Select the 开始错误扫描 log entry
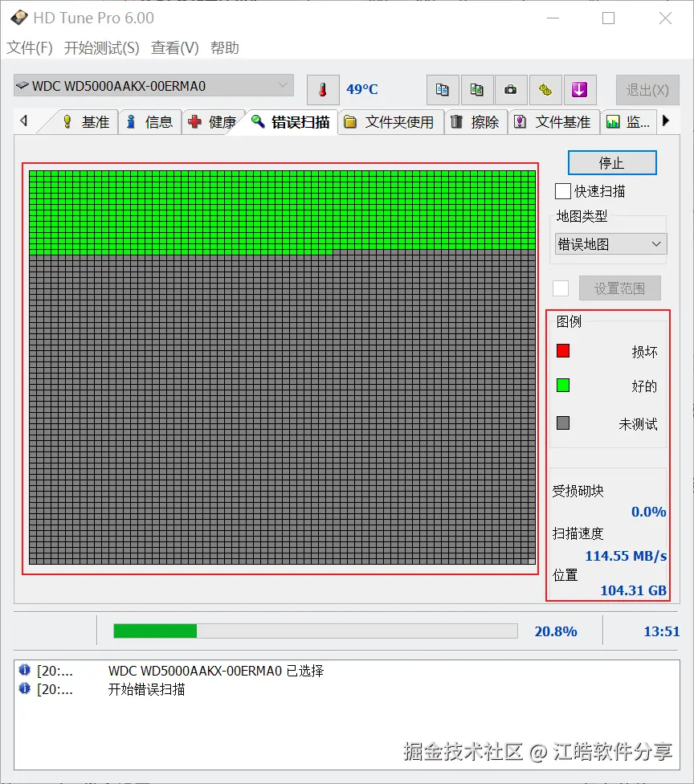 (x=146, y=689)
